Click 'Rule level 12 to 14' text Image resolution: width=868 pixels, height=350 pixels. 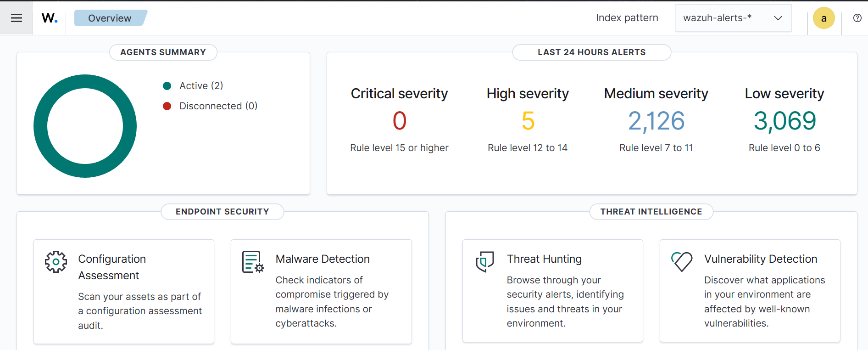(528, 148)
